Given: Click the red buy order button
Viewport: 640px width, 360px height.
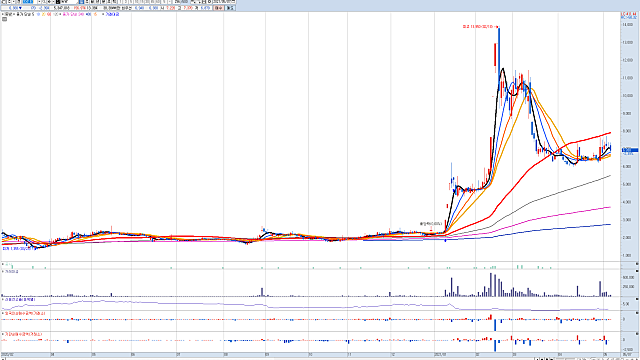Looking at the screenshot, I should point(219,8).
